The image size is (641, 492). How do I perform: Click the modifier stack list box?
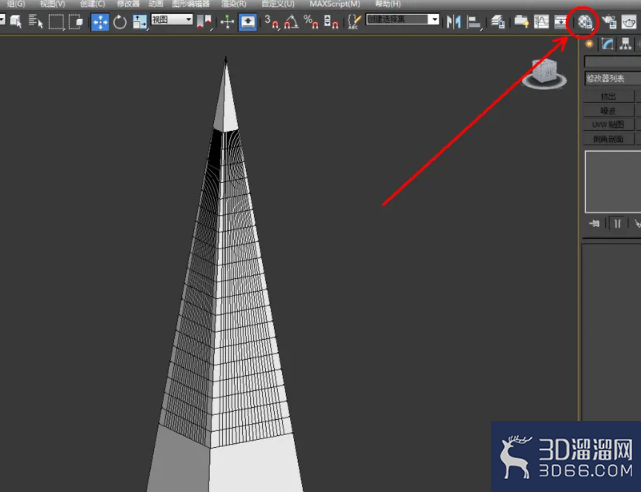613,182
